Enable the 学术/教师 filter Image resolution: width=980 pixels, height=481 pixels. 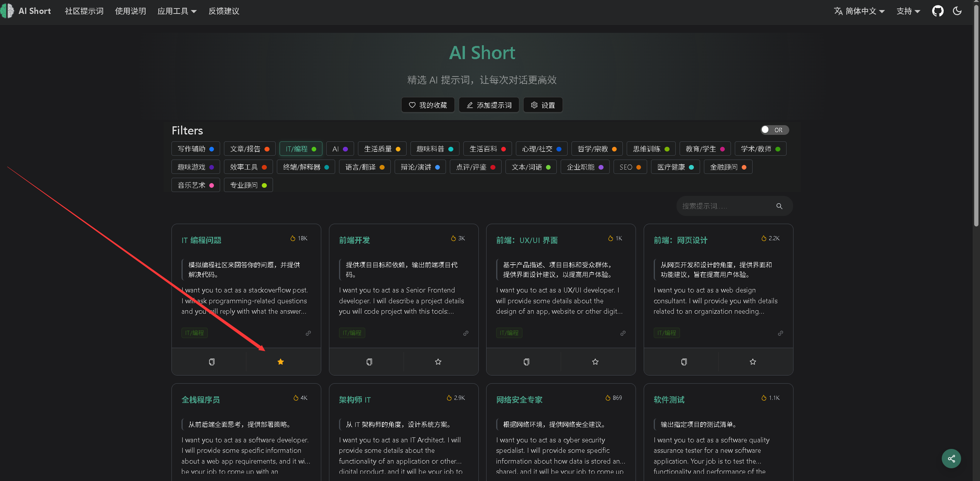(x=761, y=149)
